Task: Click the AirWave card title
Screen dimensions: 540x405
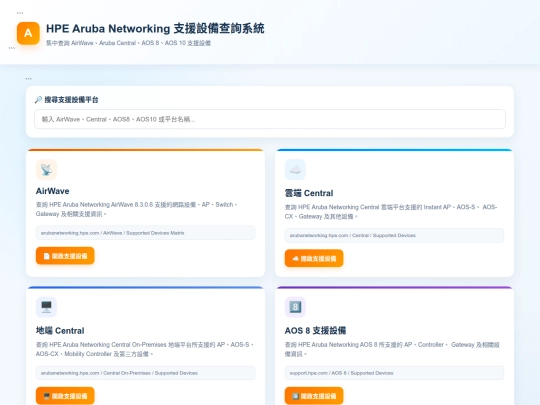Action: 52,191
